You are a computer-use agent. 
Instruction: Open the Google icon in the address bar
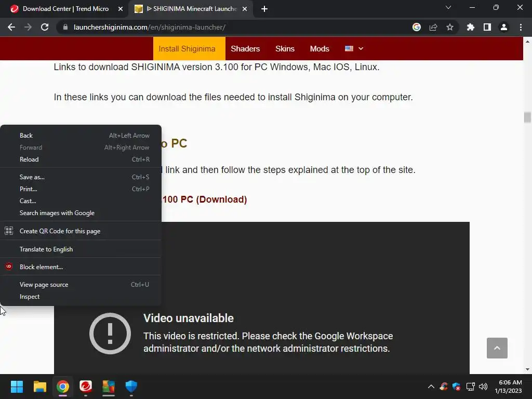coord(417,27)
